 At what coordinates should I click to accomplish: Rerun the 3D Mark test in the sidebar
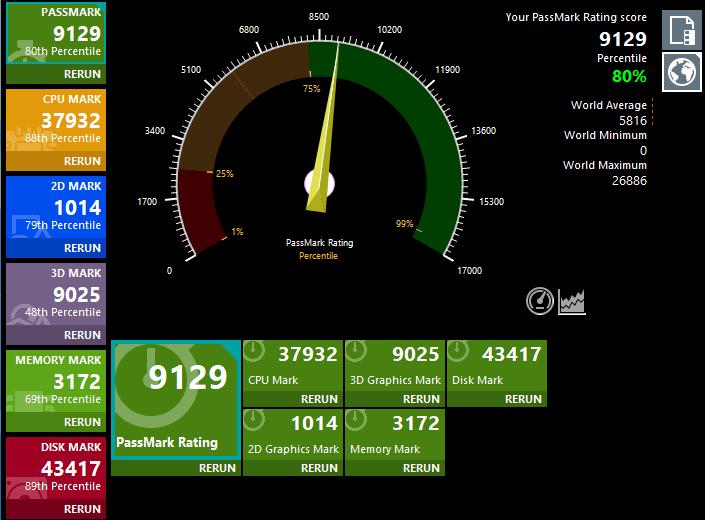(82, 335)
